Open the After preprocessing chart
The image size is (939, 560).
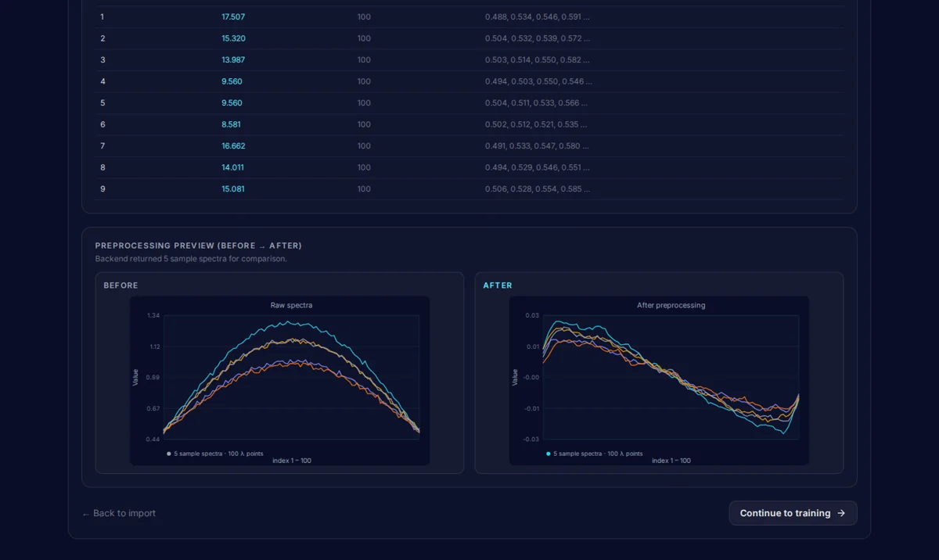[659, 381]
